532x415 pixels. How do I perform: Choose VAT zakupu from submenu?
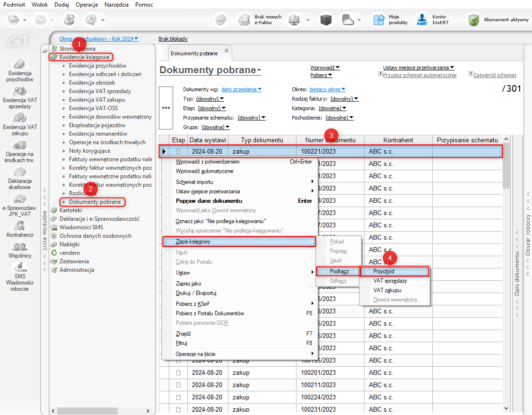tap(387, 290)
